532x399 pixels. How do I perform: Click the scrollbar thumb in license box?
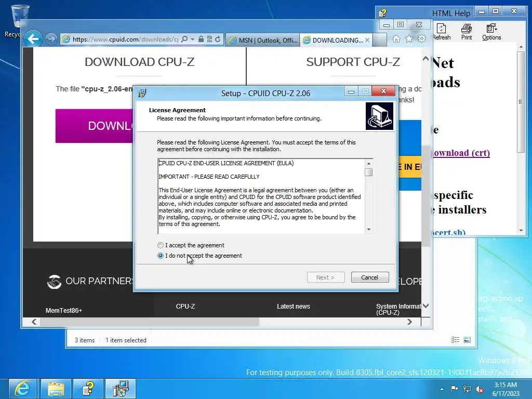pyautogui.click(x=369, y=172)
